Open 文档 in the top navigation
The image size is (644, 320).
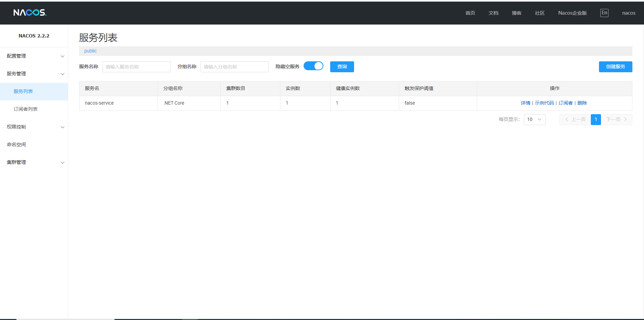click(493, 13)
